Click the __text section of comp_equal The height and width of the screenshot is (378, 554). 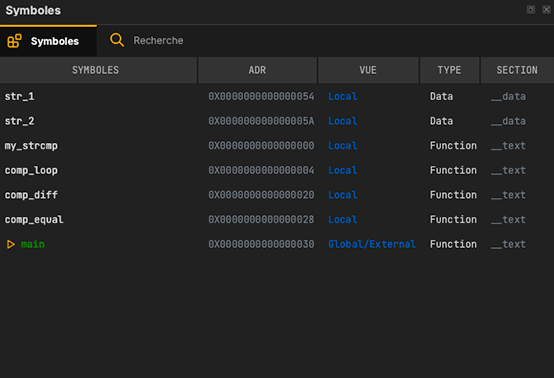coord(508,220)
